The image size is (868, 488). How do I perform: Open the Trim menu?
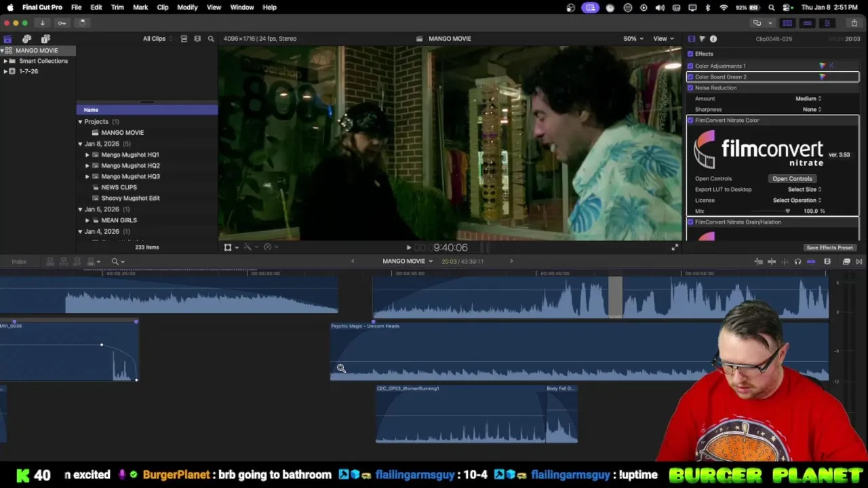(x=117, y=7)
